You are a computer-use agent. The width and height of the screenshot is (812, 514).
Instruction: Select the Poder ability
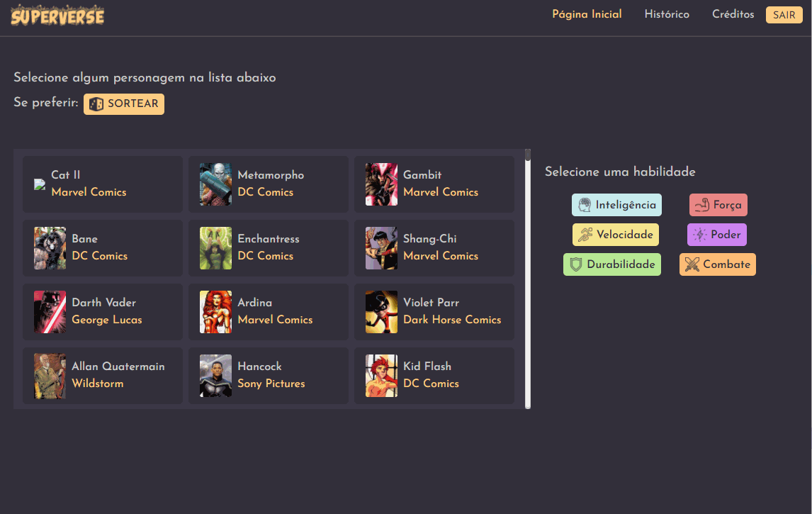point(717,235)
